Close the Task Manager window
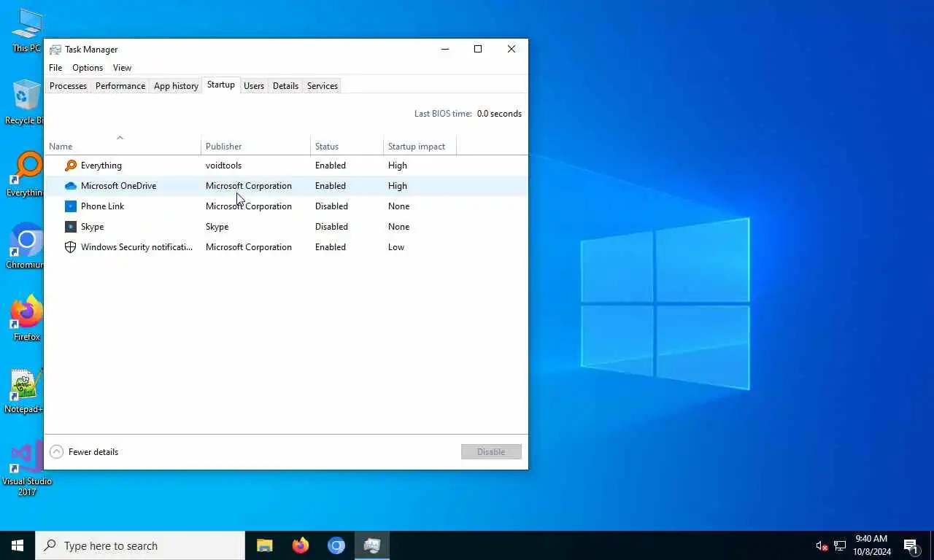Screen dimensions: 934x560 click(x=512, y=49)
